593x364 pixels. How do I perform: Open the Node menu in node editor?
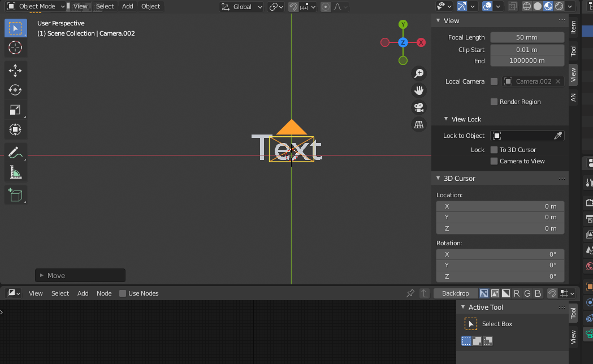104,293
